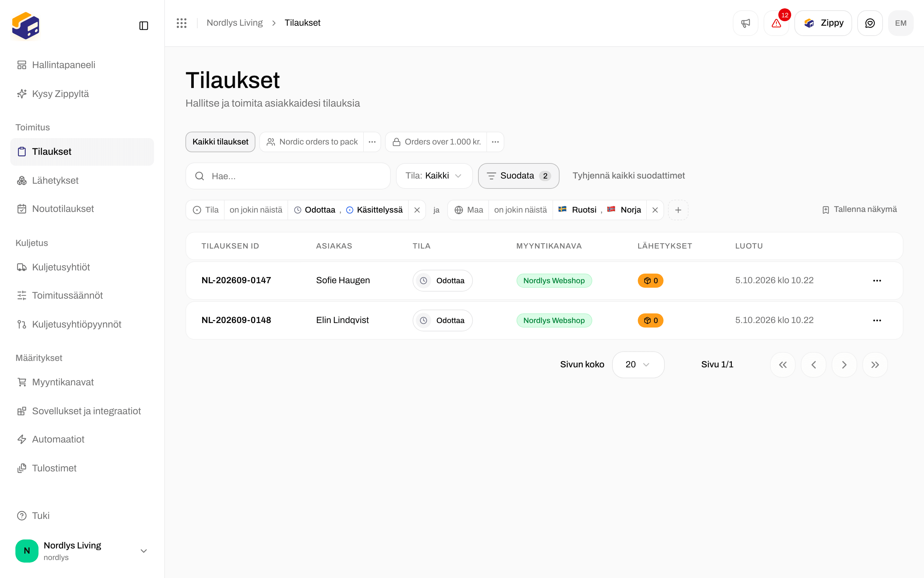Viewport: 924px width, 578px height.
Task: Open order NL-202609-0147
Action: (x=236, y=280)
